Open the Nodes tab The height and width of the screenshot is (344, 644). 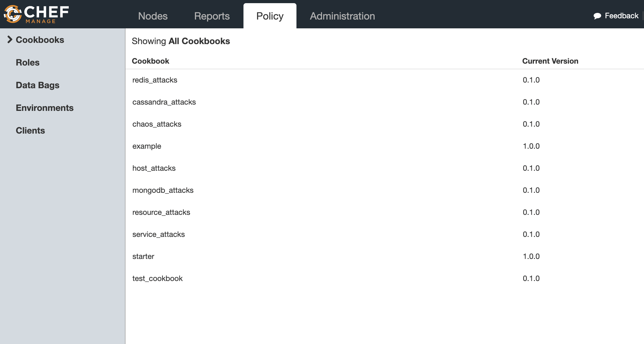[x=153, y=16]
